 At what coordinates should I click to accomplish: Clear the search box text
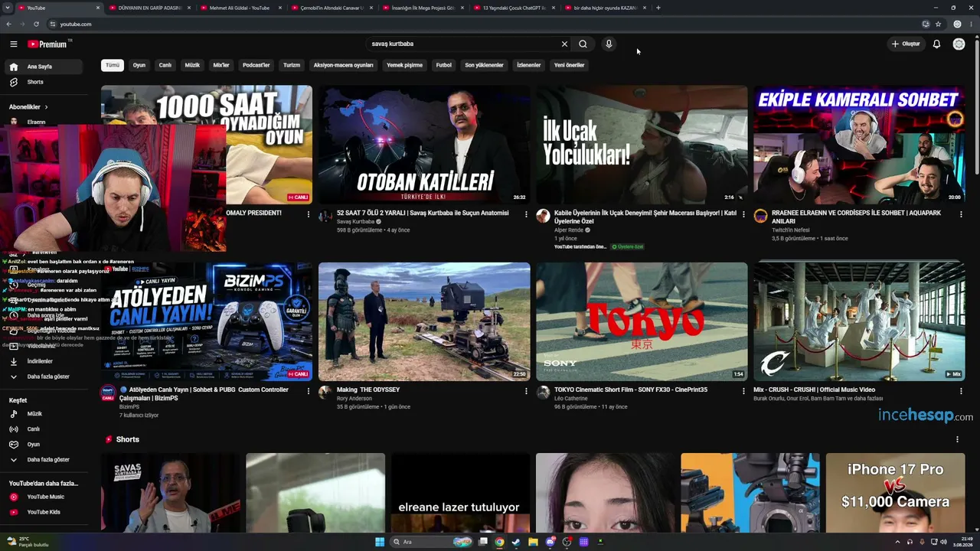pos(564,44)
